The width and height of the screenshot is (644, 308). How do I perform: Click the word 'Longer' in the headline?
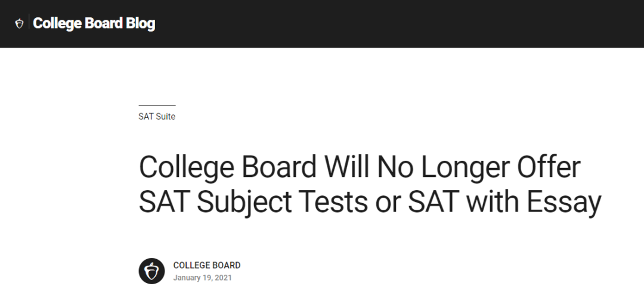pos(465,168)
